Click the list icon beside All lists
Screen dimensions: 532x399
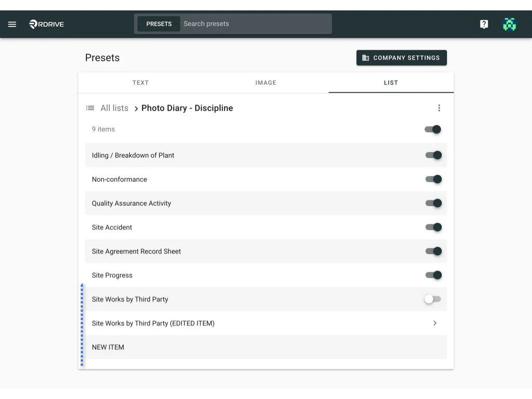(89, 108)
